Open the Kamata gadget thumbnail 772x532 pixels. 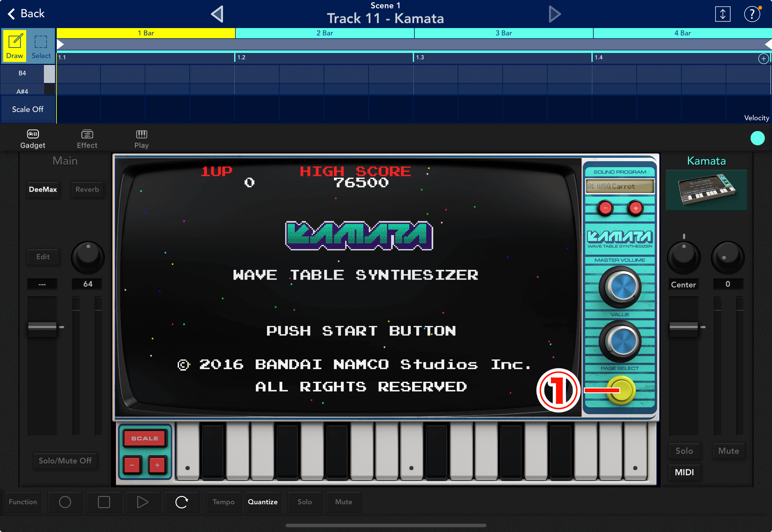point(706,190)
